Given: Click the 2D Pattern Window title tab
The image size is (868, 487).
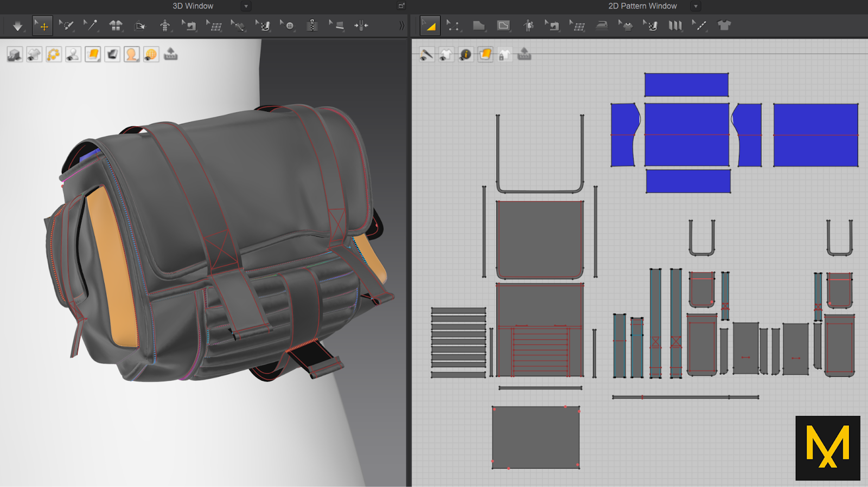Looking at the screenshot, I should (x=642, y=6).
